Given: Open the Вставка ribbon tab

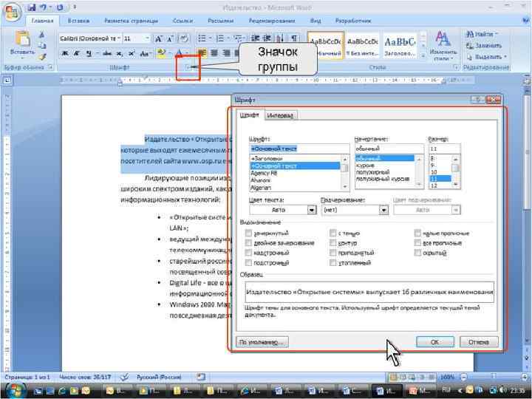Looking at the screenshot, I should 78,21.
